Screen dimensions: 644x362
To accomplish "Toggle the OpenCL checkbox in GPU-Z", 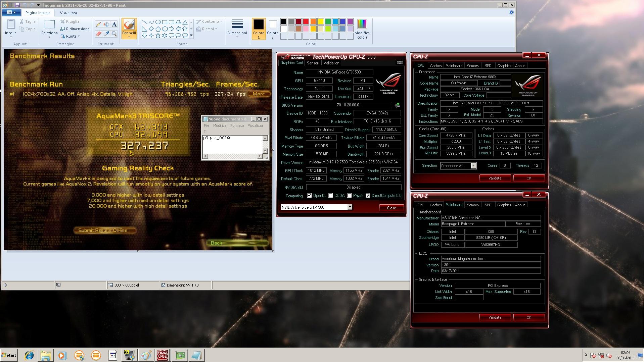I will click(310, 196).
